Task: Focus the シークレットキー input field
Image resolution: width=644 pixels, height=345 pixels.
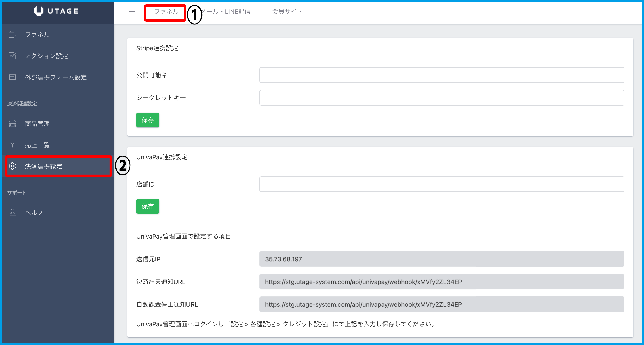Action: pyautogui.click(x=441, y=98)
